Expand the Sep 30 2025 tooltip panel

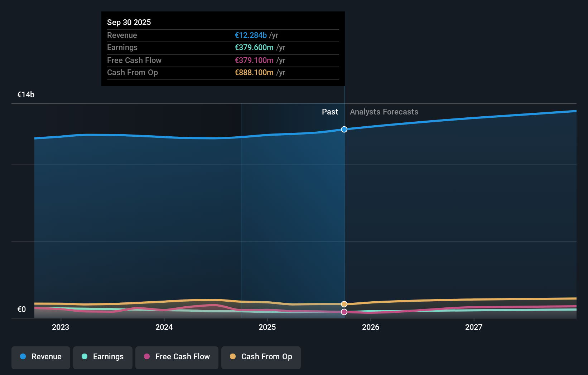(x=223, y=48)
